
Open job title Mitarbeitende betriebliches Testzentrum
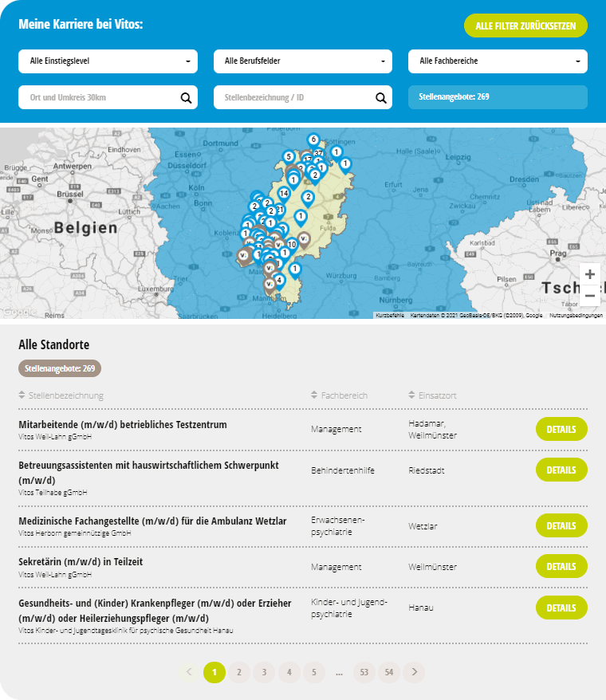point(123,425)
